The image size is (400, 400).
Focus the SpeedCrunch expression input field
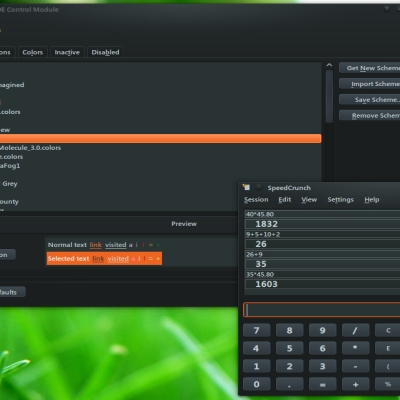[322, 310]
